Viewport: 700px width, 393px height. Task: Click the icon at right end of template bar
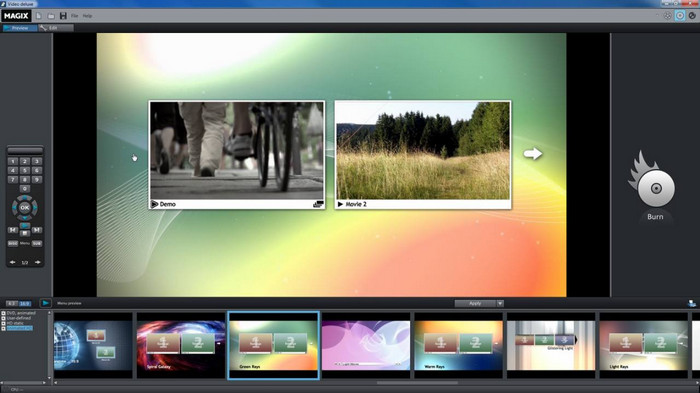click(692, 303)
